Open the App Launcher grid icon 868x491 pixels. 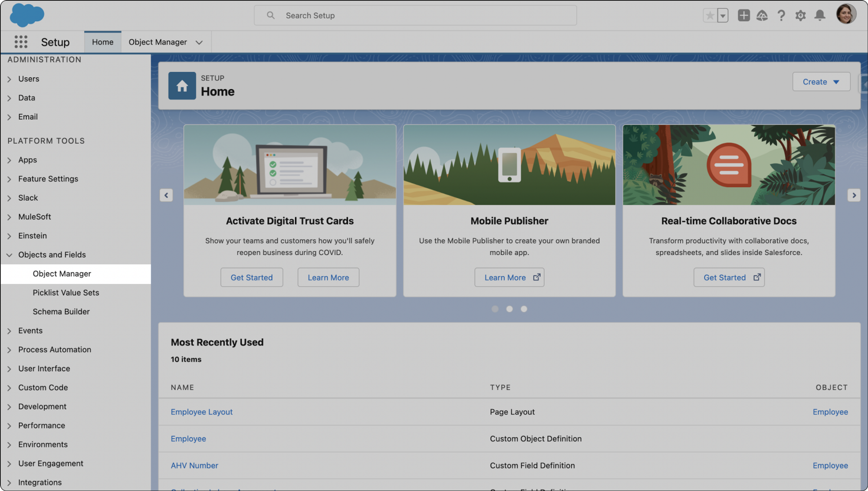pos(20,42)
